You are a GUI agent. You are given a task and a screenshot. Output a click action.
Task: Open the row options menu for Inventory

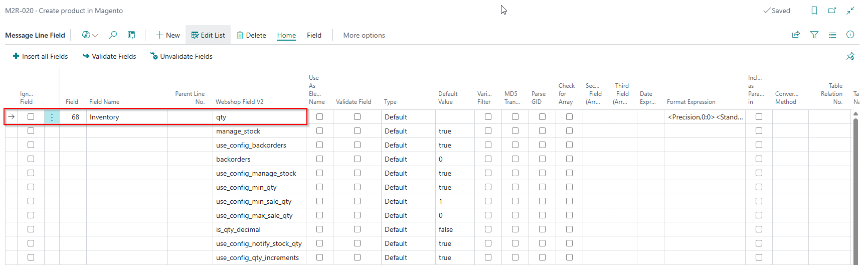click(52, 117)
